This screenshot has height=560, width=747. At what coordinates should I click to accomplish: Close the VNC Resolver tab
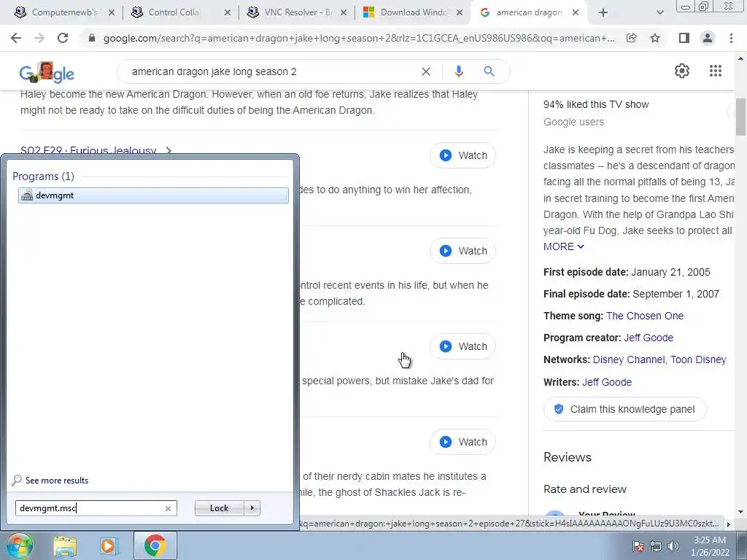(x=344, y=13)
